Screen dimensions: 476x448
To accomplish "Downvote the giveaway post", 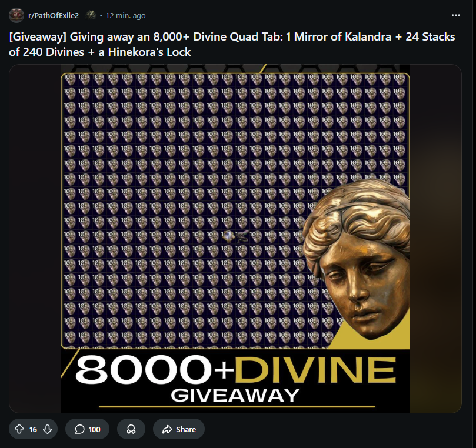I will coord(47,429).
